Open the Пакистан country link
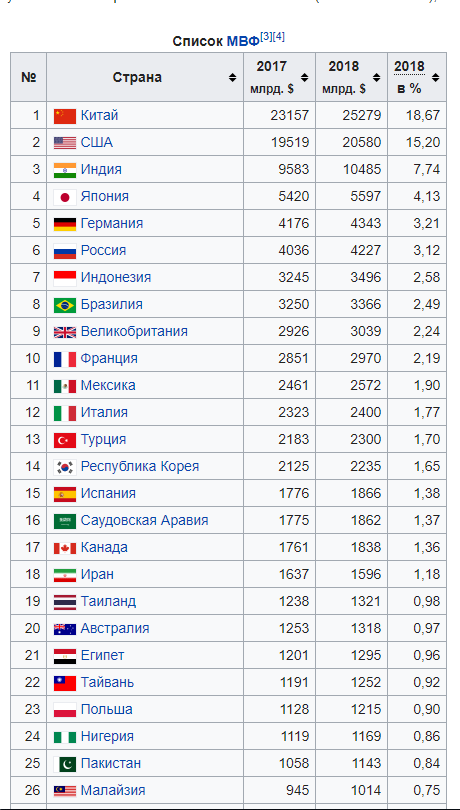This screenshot has height=810, width=460. pos(111,763)
